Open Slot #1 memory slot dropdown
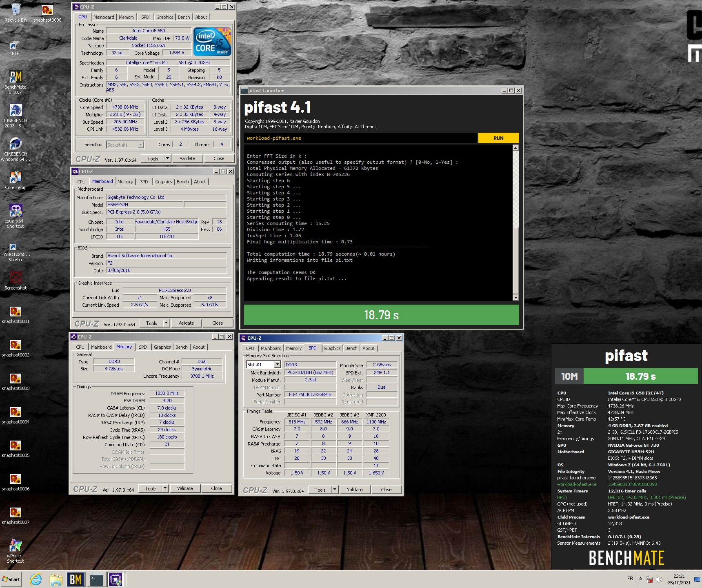 [277, 365]
